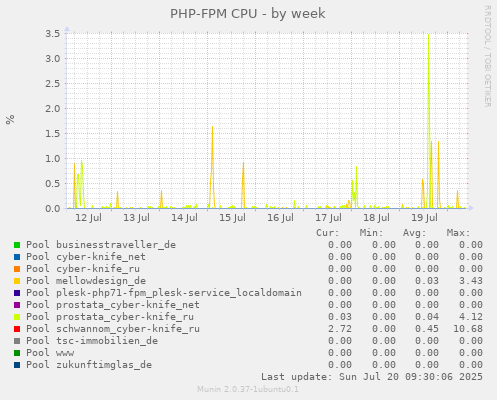Select the Pool schwannom_cyber-knife_ru label
Image resolution: width=497 pixels, height=400 pixels.
click(x=113, y=329)
